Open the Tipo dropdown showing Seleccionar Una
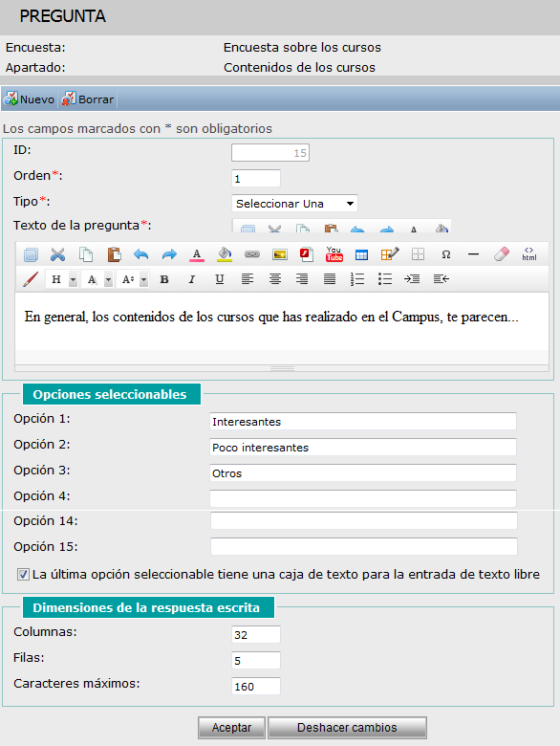 point(294,204)
